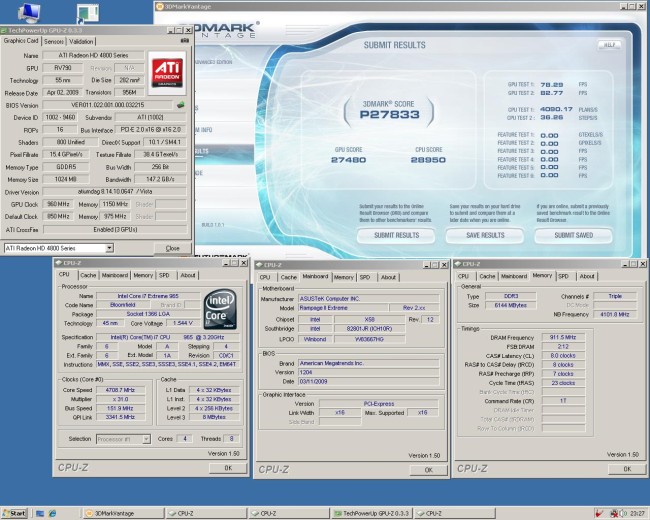Switch to the Sensors tab in GPU-Z
Viewport: 650px width, 520px height.
coord(54,41)
